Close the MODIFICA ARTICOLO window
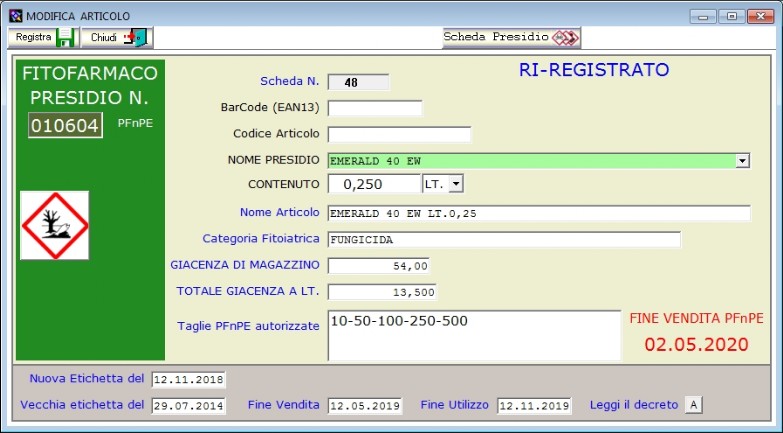783x433 pixels. tap(761, 16)
